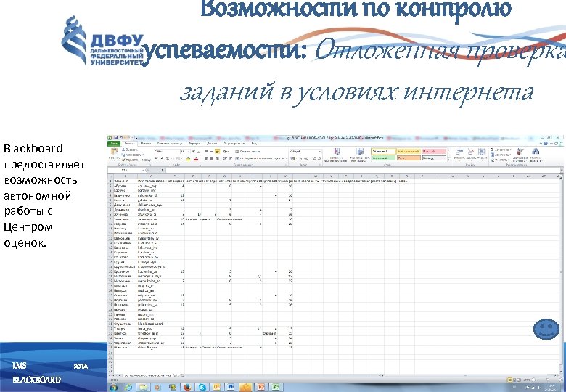Open Skype from the taskbar
This screenshot has width=566, height=392.
click(x=202, y=388)
